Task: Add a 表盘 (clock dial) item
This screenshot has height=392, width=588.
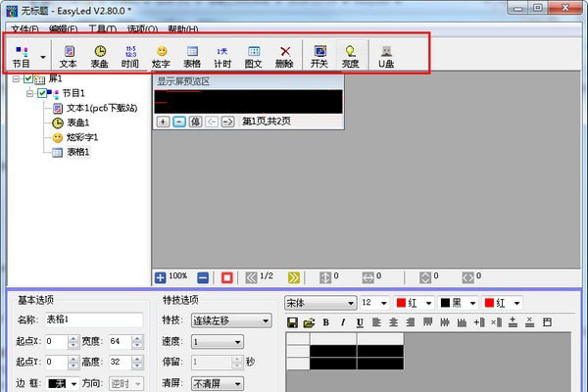Action: pos(100,55)
